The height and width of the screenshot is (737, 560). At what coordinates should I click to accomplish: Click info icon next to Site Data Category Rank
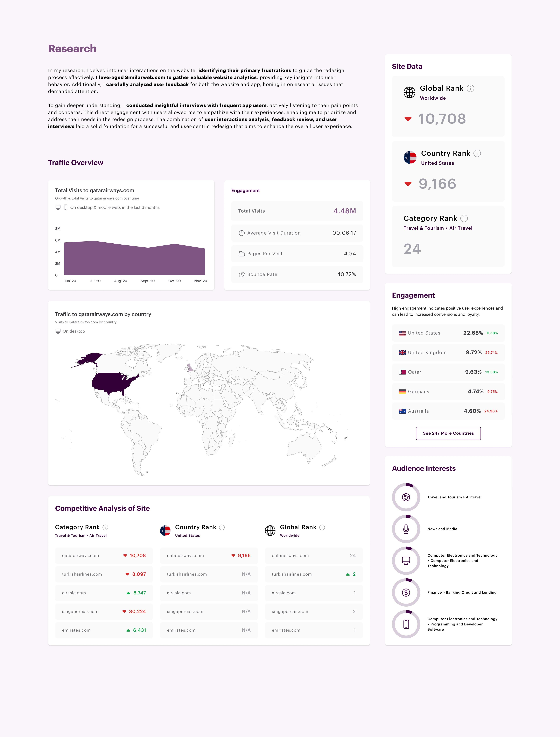point(464,218)
